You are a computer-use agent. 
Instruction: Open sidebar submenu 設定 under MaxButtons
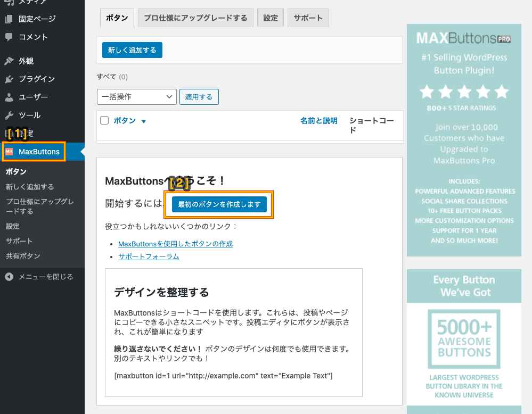[13, 226]
